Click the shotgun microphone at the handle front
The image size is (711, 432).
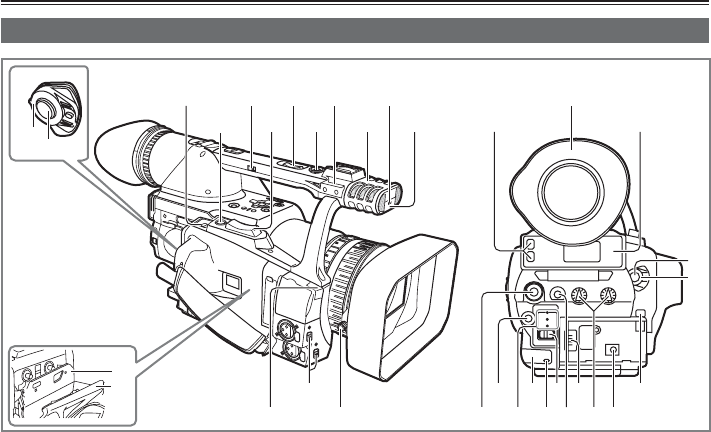[x=375, y=197]
